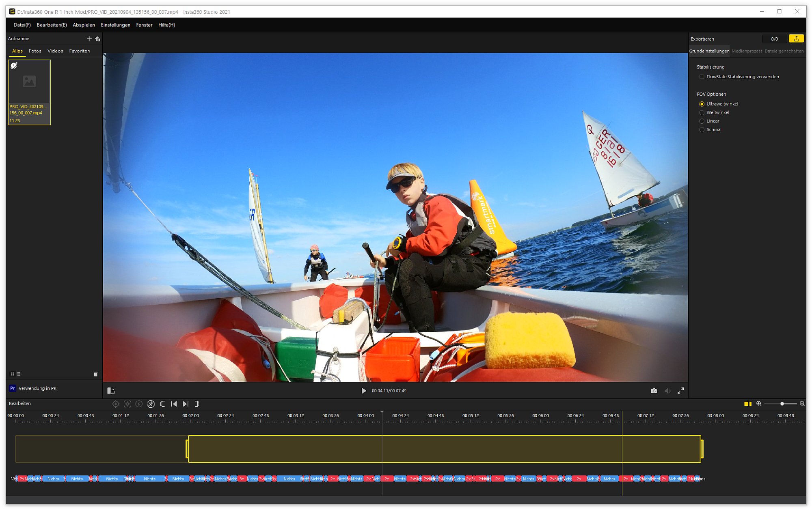Choose the Schmal FOV option
The image size is (812, 510).
tap(702, 130)
